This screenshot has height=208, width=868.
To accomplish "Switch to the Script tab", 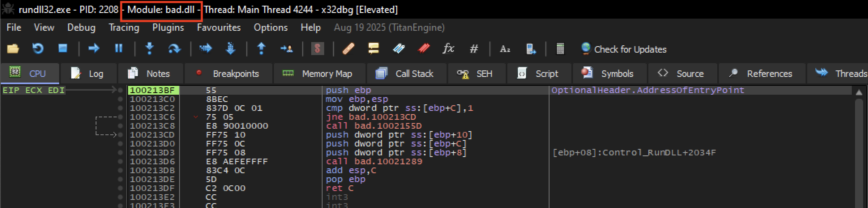I will coord(539,73).
